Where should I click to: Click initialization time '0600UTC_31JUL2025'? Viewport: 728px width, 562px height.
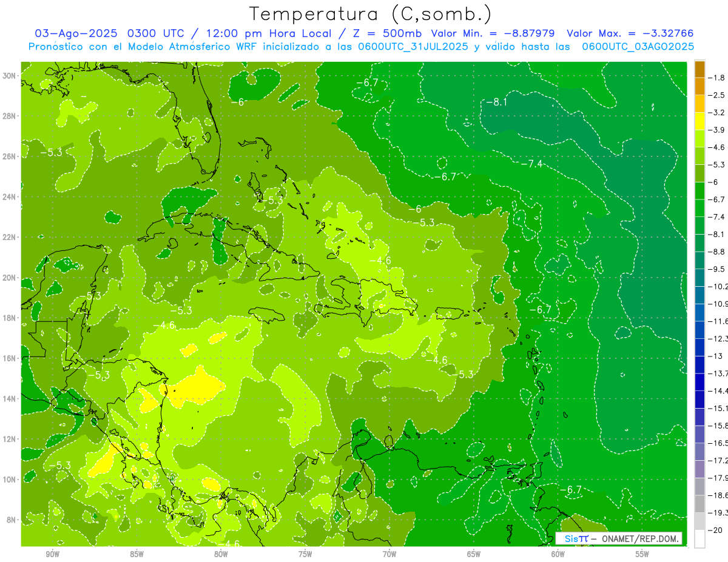[413, 46]
